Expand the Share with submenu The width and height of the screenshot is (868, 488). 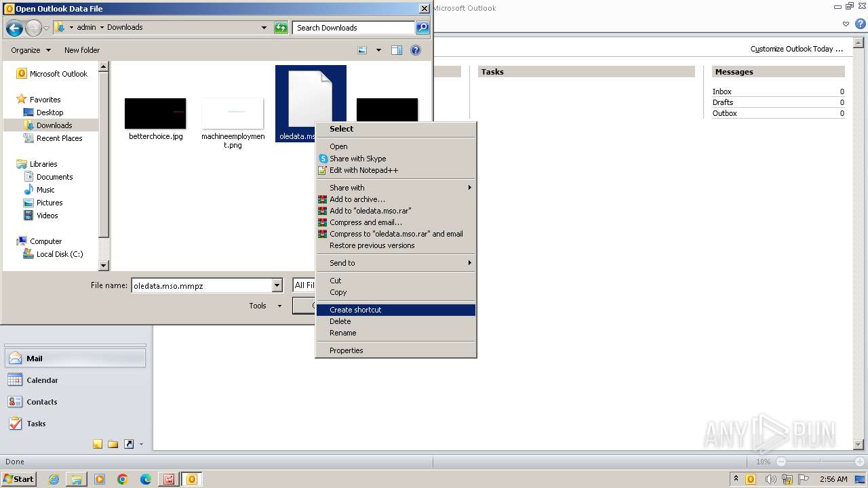click(396, 188)
